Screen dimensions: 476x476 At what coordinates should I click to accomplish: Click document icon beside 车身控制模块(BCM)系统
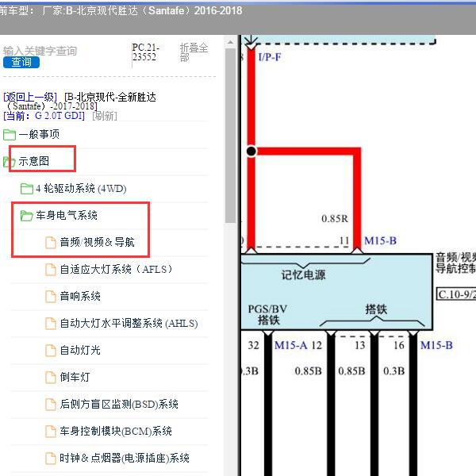(51, 432)
